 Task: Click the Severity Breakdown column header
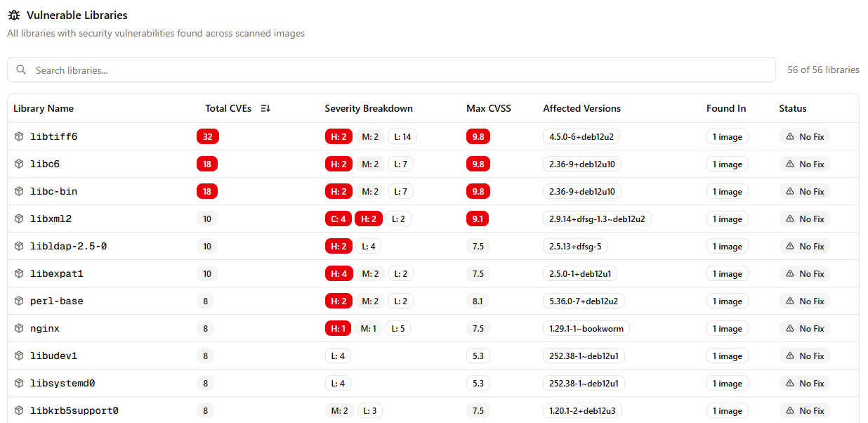pos(369,108)
